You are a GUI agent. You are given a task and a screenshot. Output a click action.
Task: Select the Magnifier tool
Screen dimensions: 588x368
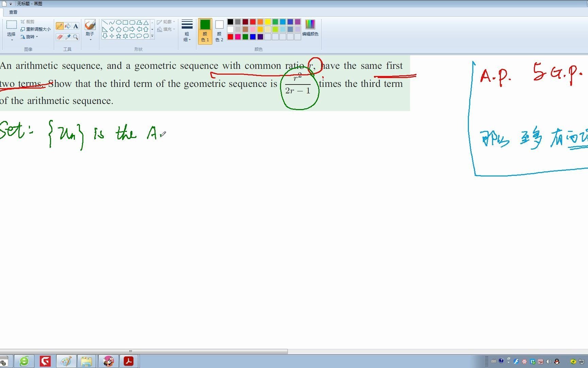pos(75,37)
